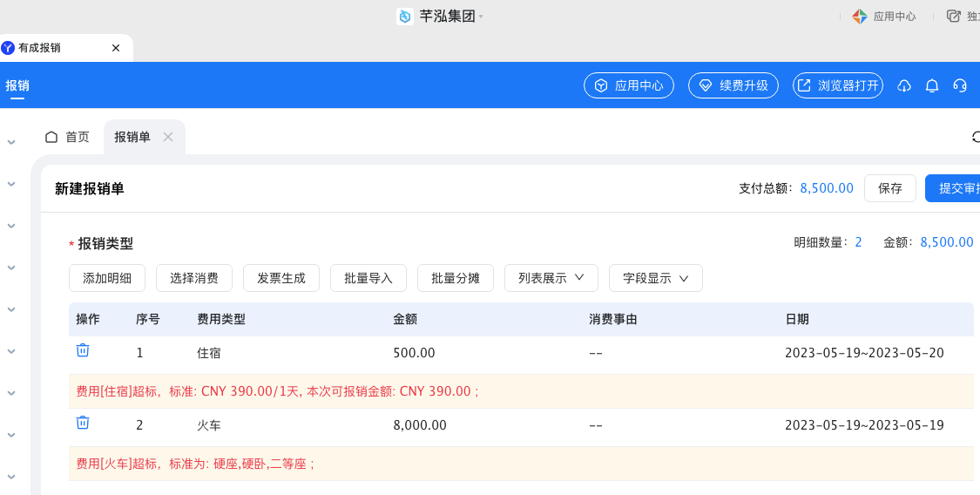Click the 续费升级 button
The width and height of the screenshot is (980, 495).
tap(733, 85)
